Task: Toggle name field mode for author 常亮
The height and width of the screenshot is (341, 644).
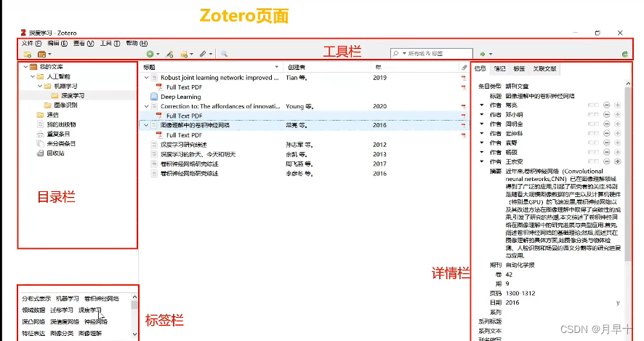Action: coord(593,105)
